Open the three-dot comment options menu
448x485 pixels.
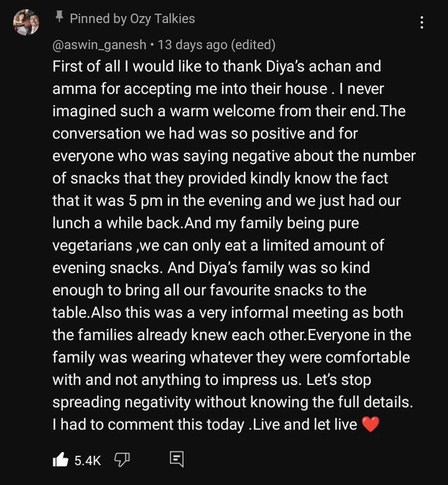422,23
